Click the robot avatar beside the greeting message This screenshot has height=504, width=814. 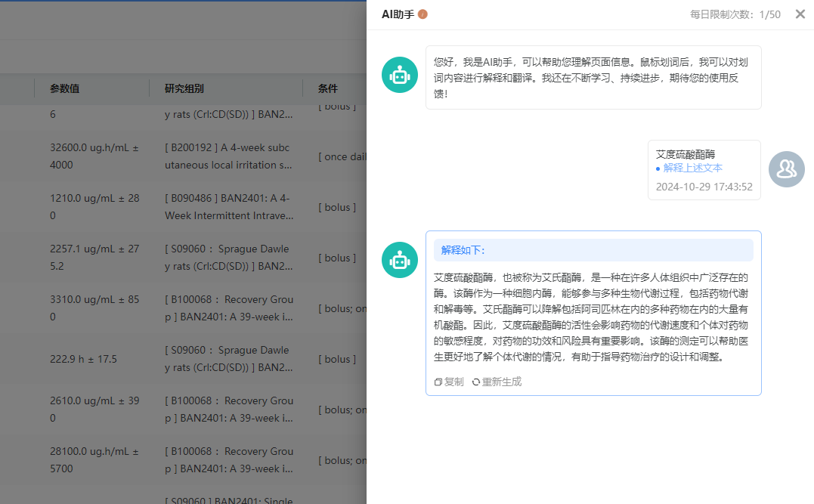coord(400,75)
